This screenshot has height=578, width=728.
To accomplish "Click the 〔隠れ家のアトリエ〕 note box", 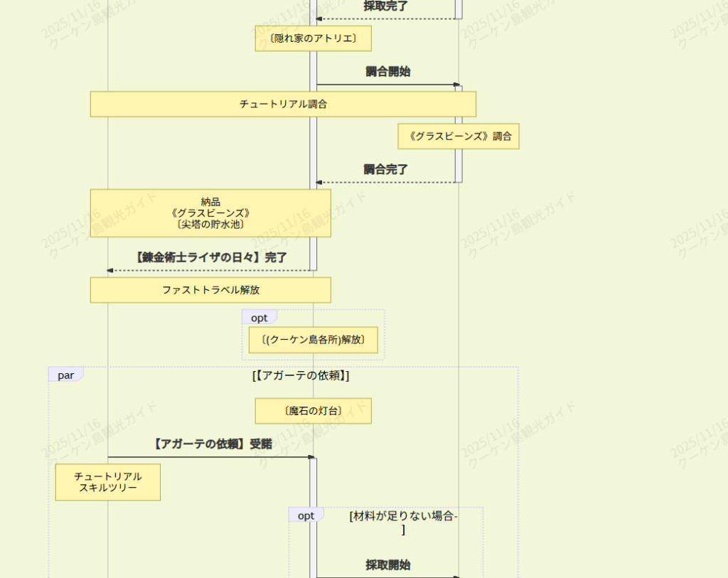I will point(313,38).
